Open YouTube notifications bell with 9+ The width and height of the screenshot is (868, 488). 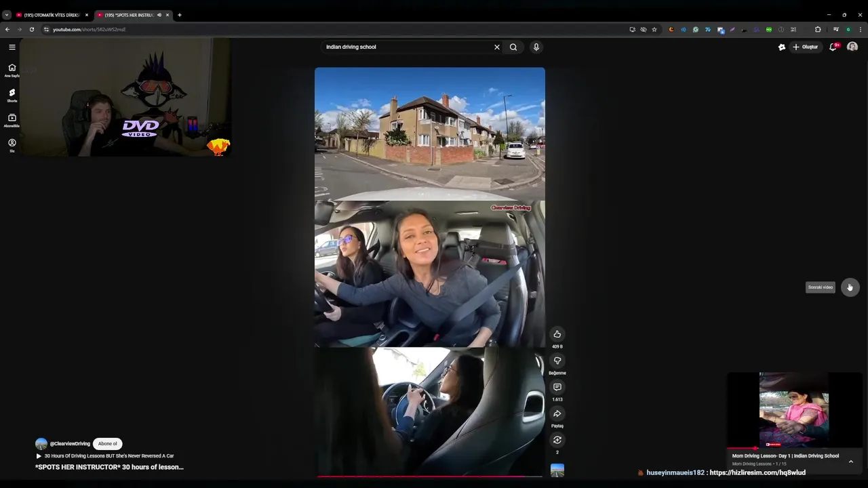833,47
